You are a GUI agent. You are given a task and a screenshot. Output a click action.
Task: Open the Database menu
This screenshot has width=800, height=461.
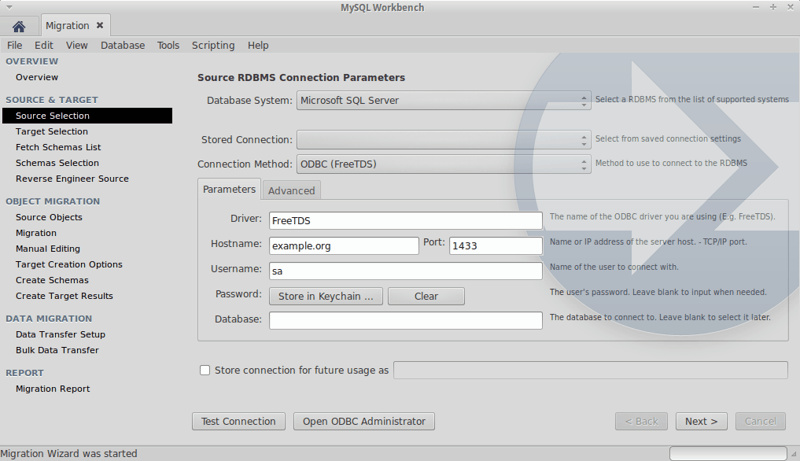point(122,45)
